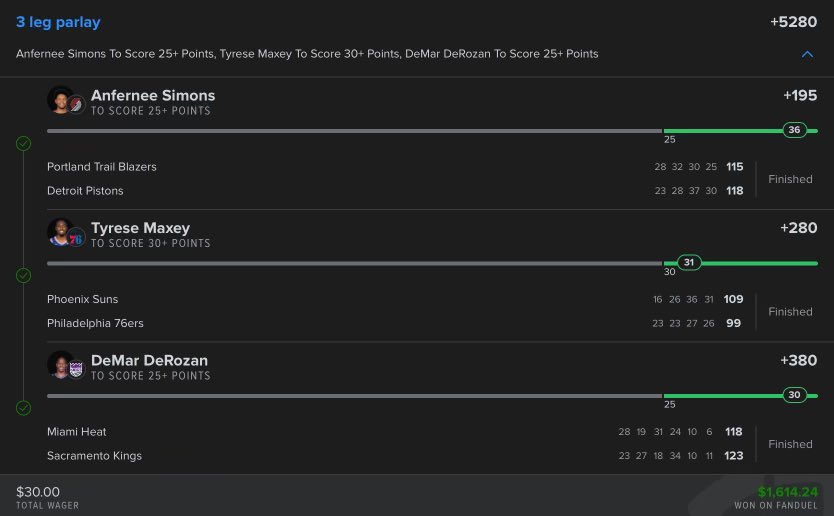Click the Tyrese Maxey player name
834x516 pixels.
coord(140,228)
